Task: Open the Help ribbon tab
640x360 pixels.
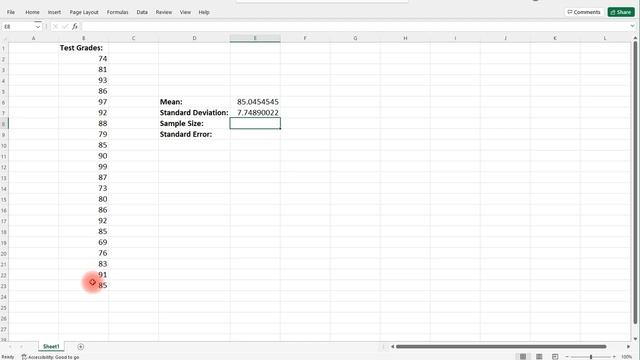Action: 204,12
